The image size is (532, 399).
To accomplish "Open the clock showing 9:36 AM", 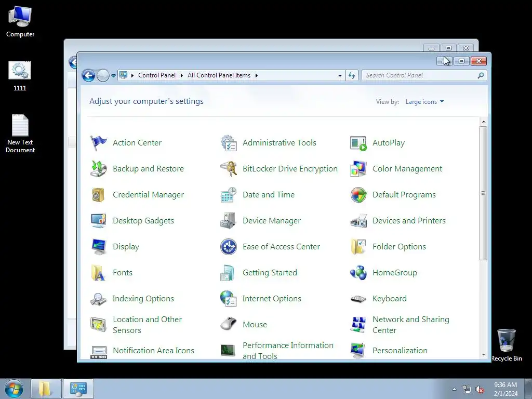I will 506,389.
